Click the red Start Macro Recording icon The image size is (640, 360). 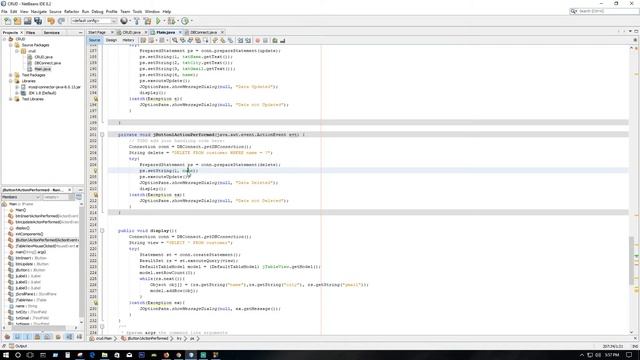258,40
